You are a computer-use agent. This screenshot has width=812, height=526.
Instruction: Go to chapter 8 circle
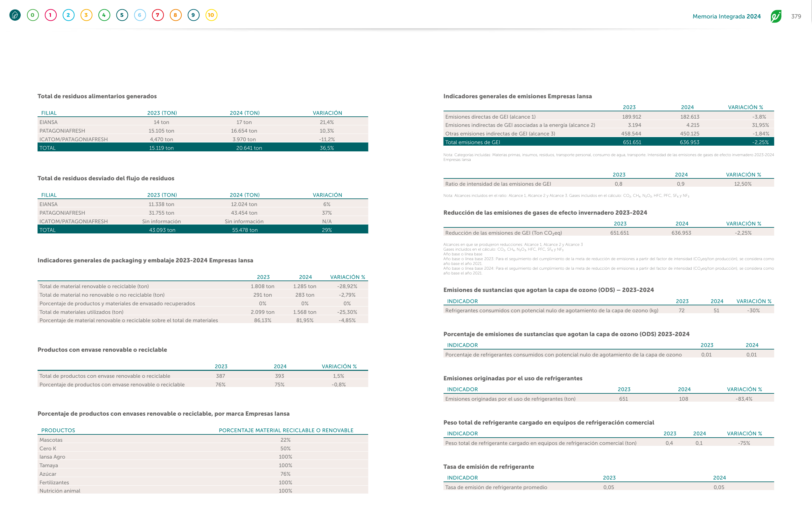pos(175,15)
